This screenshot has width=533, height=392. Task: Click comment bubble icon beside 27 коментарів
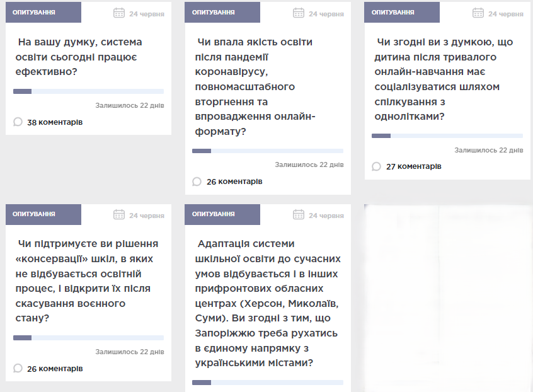(x=376, y=166)
